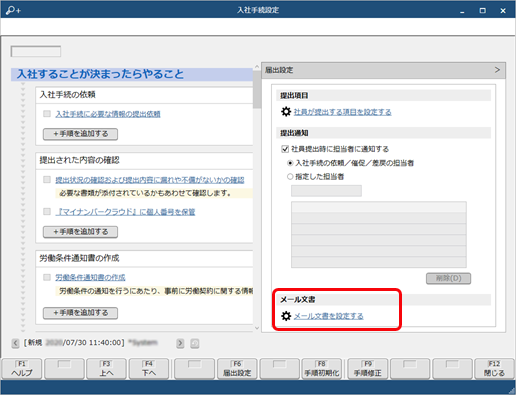Image resolution: width=516 pixels, height=395 pixels.
Task: Click F12 閉じる function key
Action: pyautogui.click(x=494, y=369)
